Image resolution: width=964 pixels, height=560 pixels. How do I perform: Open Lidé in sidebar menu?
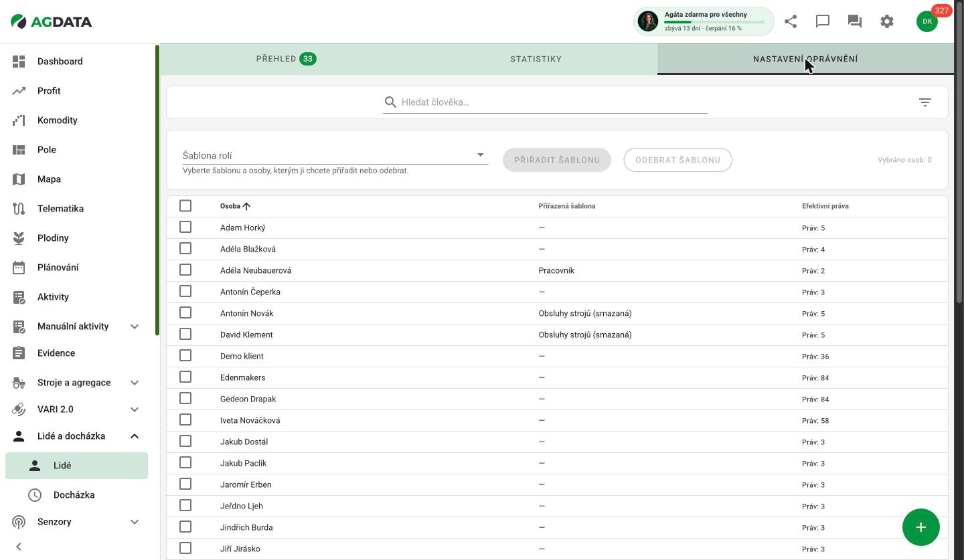(x=76, y=466)
